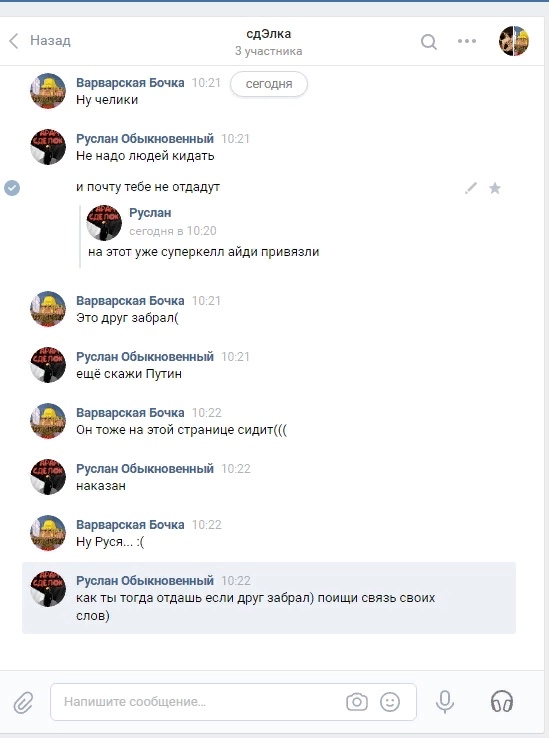Click the back chevron arrow

tap(14, 41)
